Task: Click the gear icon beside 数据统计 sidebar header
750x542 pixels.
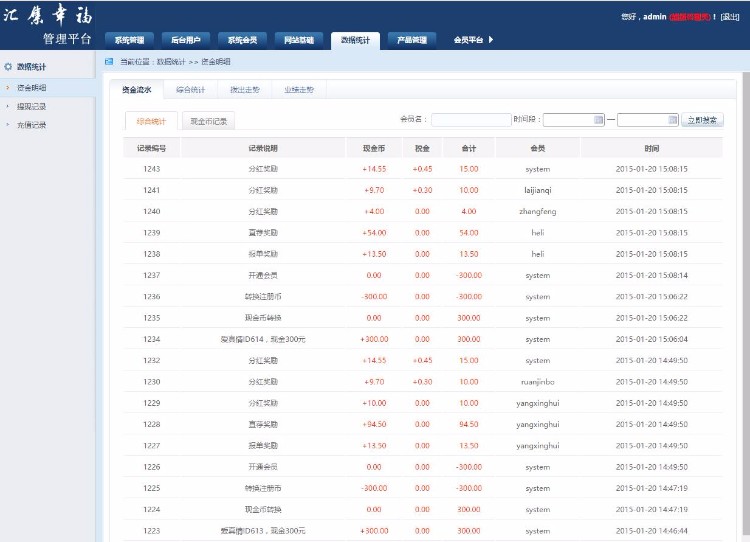Action: pos(8,67)
